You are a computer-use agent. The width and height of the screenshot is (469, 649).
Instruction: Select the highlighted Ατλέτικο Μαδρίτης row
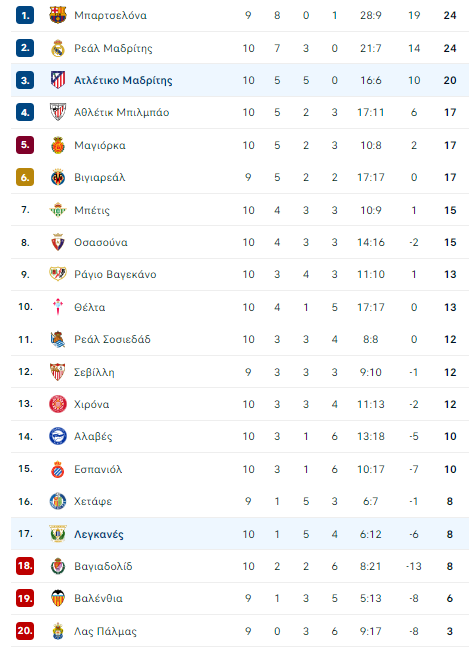[240, 80]
